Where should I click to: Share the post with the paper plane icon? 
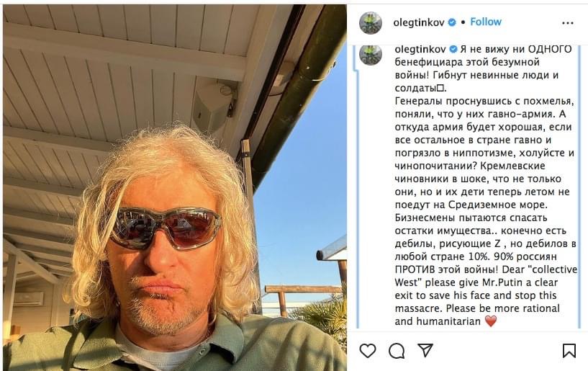tap(425, 350)
